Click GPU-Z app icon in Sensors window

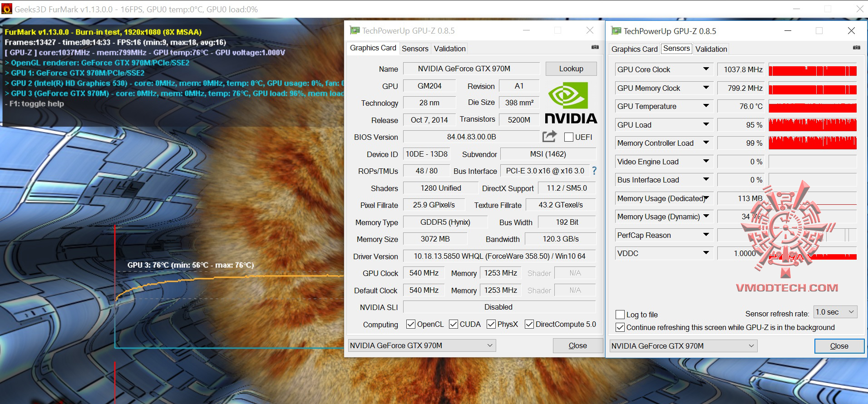pos(616,31)
